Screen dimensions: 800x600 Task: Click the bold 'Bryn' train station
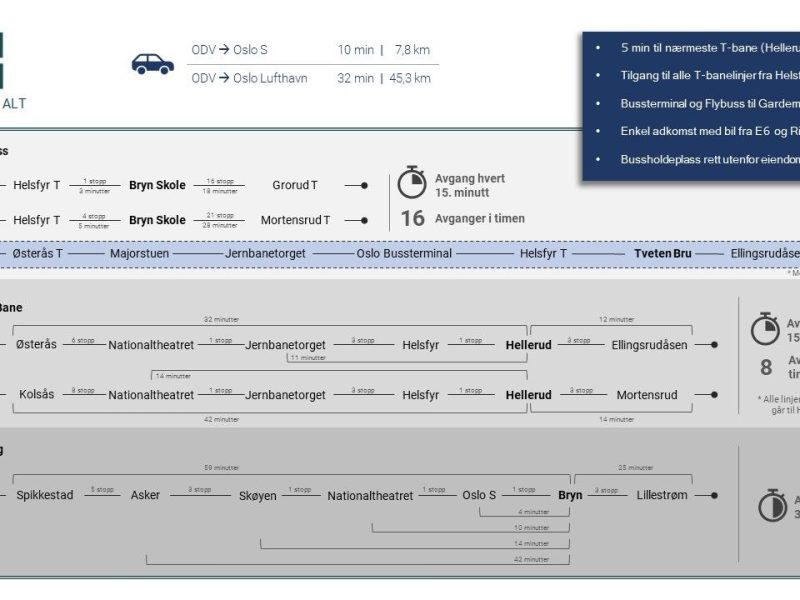point(570,495)
